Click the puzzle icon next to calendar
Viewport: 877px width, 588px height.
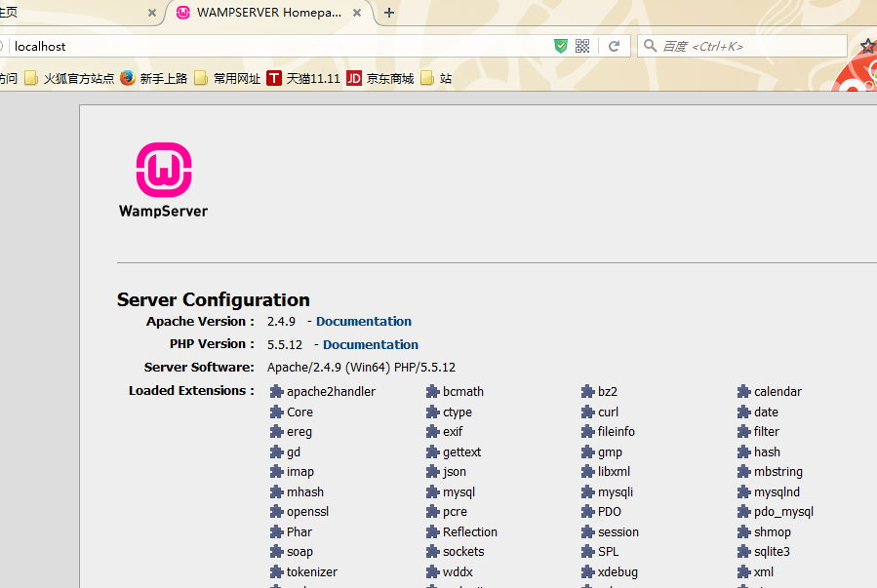743,391
